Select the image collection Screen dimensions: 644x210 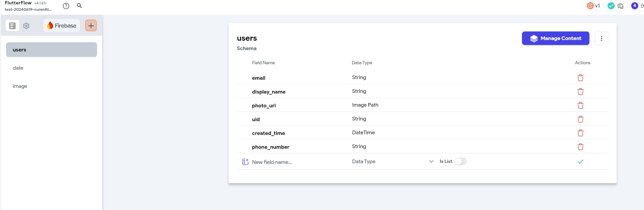[20, 86]
